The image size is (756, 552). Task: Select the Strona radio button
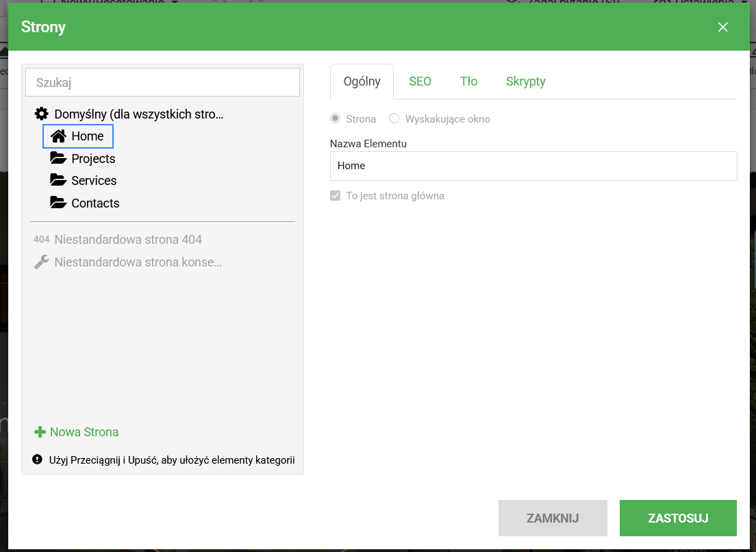coord(336,118)
